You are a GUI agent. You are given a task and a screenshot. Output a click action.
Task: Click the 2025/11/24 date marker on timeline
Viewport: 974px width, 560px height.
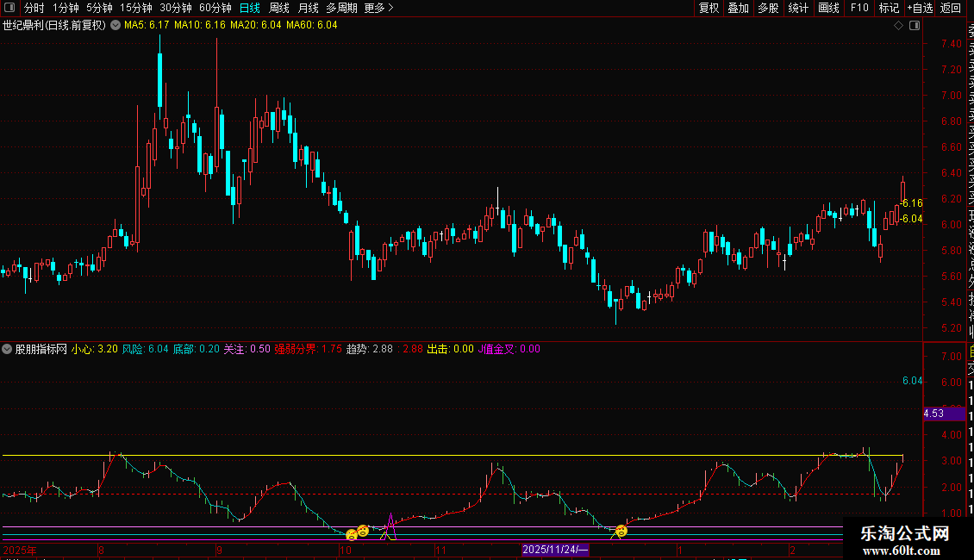click(x=555, y=550)
